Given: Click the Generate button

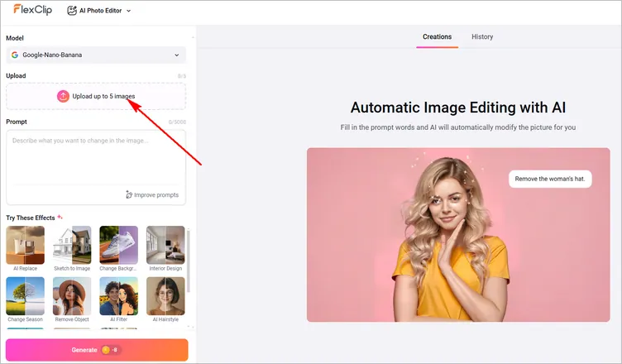Looking at the screenshot, I should [x=97, y=350].
